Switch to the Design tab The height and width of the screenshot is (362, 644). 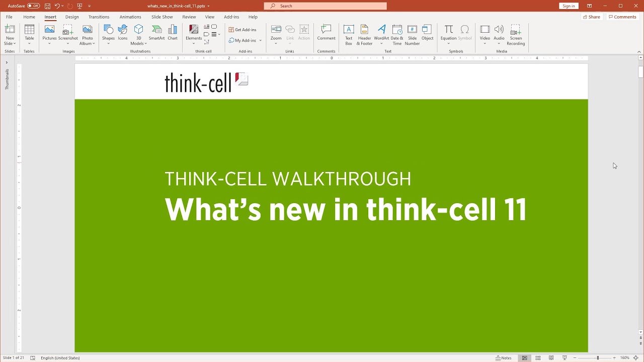click(72, 17)
